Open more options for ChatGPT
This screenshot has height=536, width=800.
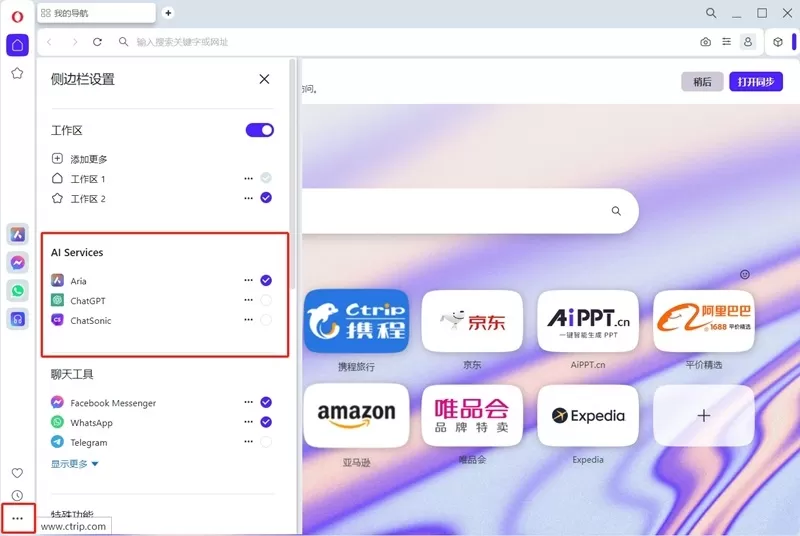pyautogui.click(x=248, y=300)
